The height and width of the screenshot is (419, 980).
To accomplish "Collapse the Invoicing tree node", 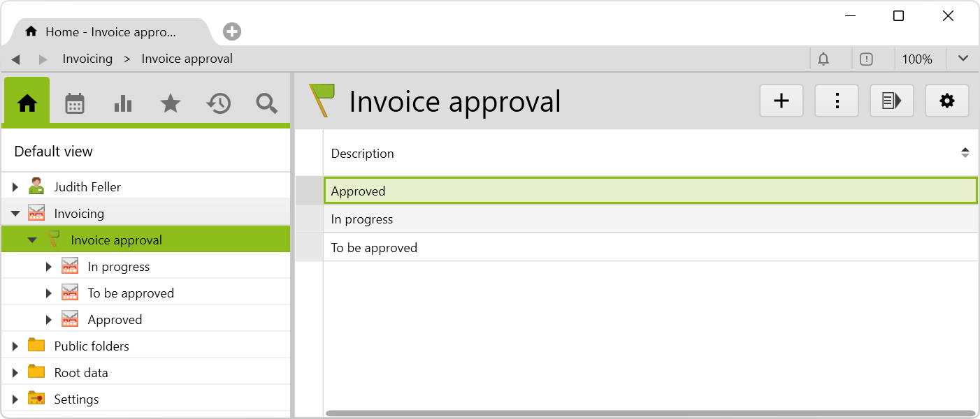I will [15, 214].
